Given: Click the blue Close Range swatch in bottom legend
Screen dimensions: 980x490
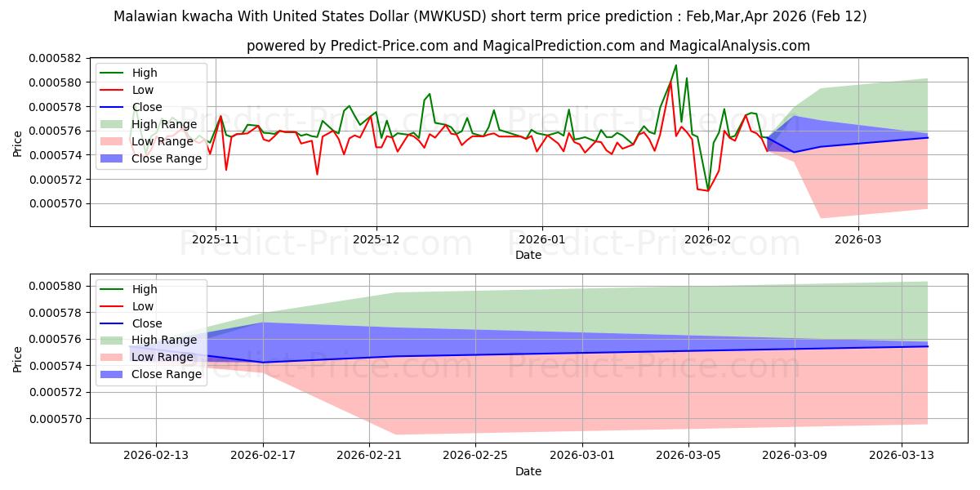Looking at the screenshot, I should [112, 374].
